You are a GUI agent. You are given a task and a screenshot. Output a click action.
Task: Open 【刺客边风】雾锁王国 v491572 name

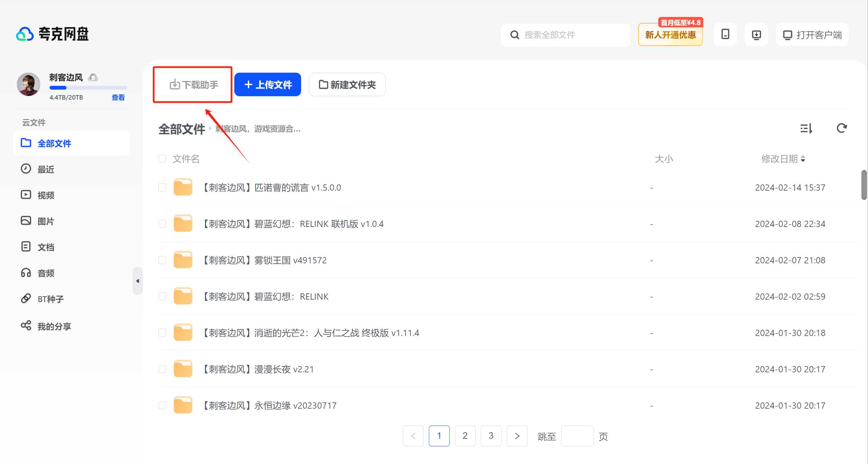click(263, 260)
